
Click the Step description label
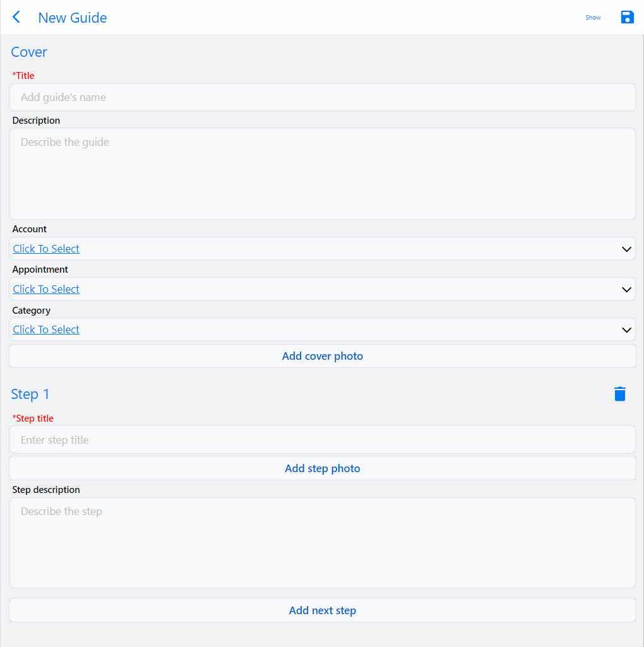[46, 490]
